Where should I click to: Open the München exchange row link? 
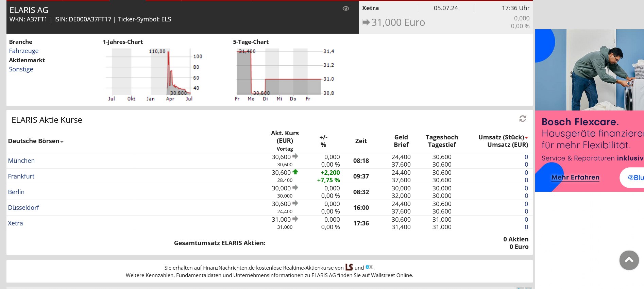[x=21, y=161]
